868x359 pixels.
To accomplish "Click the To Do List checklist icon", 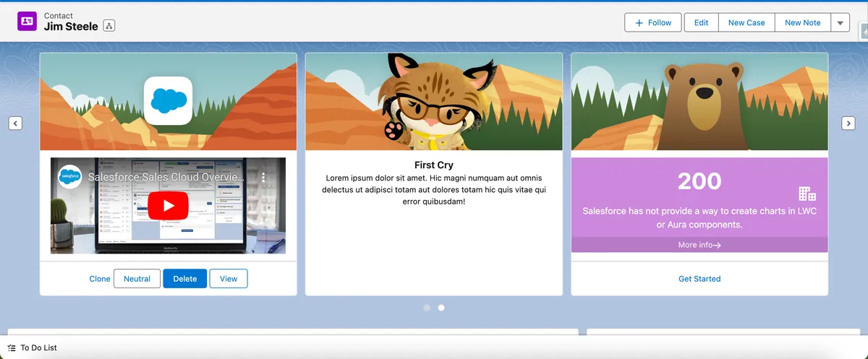I will tap(12, 347).
